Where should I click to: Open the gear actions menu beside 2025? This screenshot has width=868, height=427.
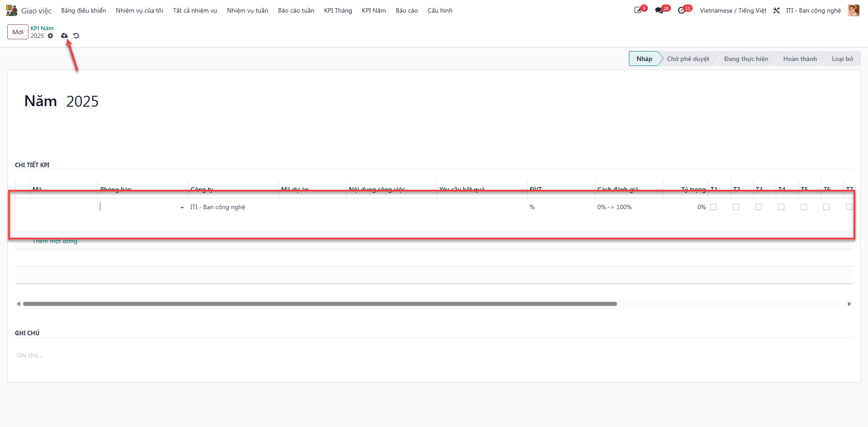[50, 36]
